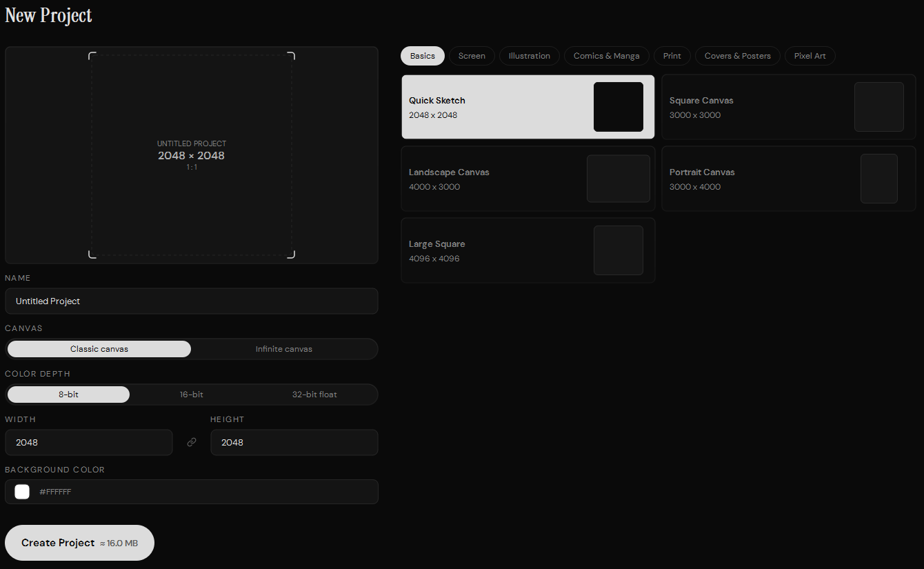Select Classic canvas mode
The height and width of the screenshot is (569, 924).
(x=99, y=349)
